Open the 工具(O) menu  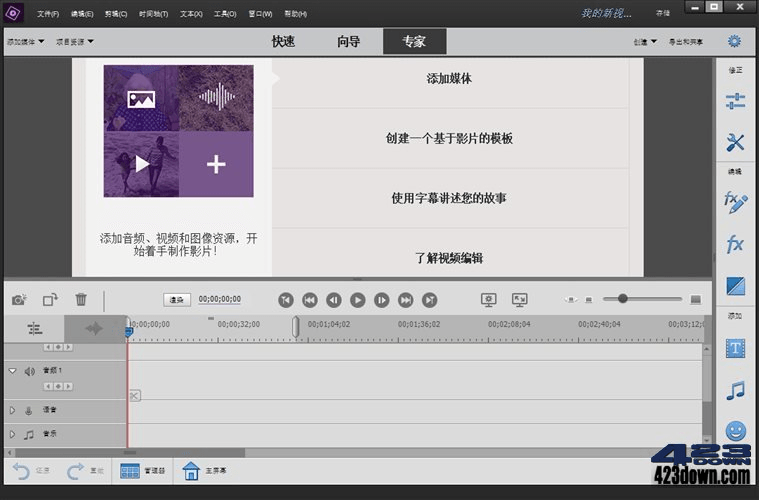225,14
